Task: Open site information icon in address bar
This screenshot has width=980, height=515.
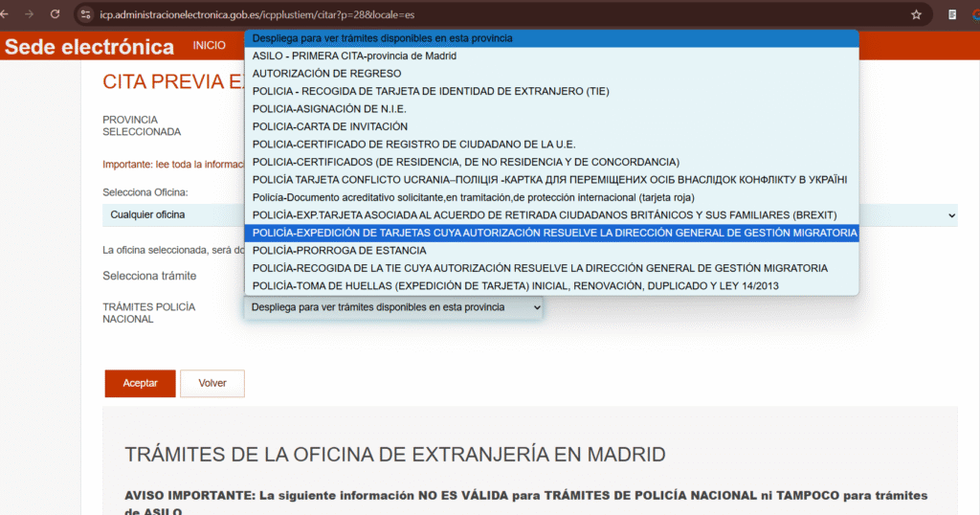Action: tap(85, 15)
